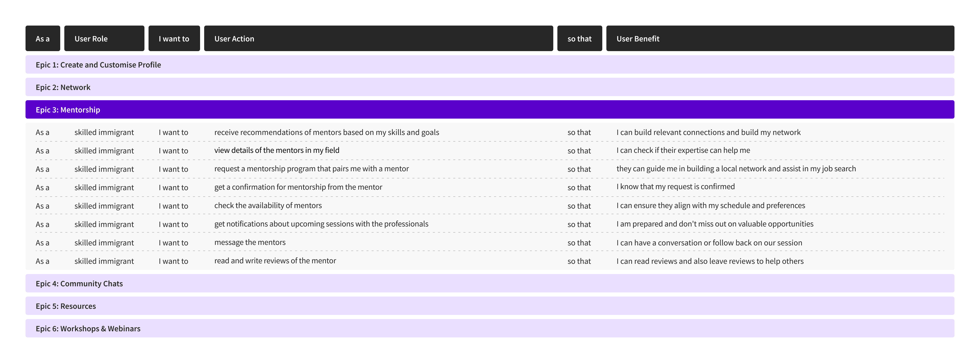This screenshot has width=980, height=363.
Task: Select 'check the availability of mentors' text
Action: pos(268,205)
